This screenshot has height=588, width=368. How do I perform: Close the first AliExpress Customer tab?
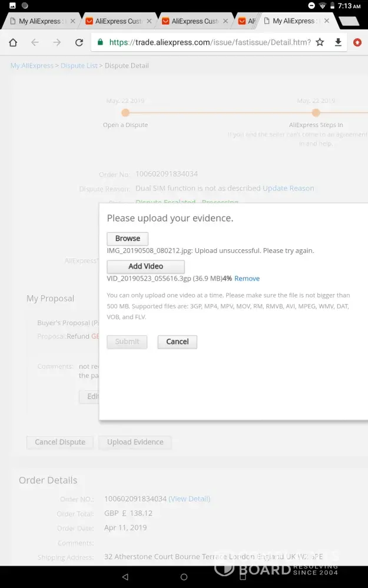click(x=149, y=21)
